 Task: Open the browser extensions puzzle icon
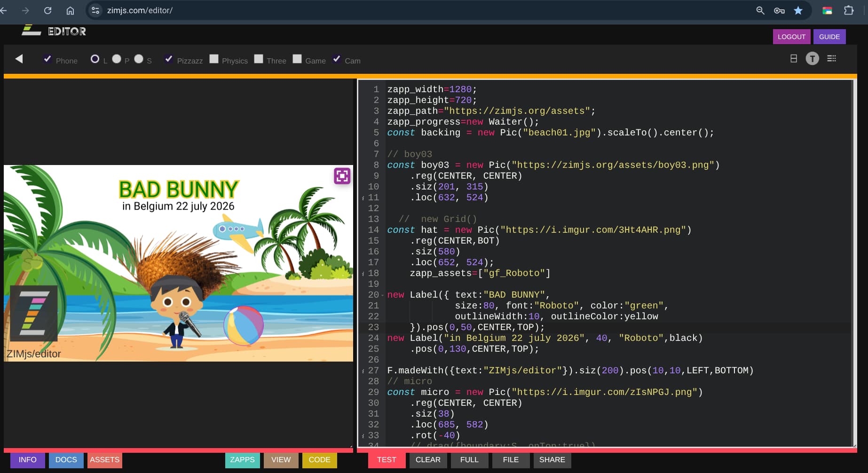(x=849, y=10)
